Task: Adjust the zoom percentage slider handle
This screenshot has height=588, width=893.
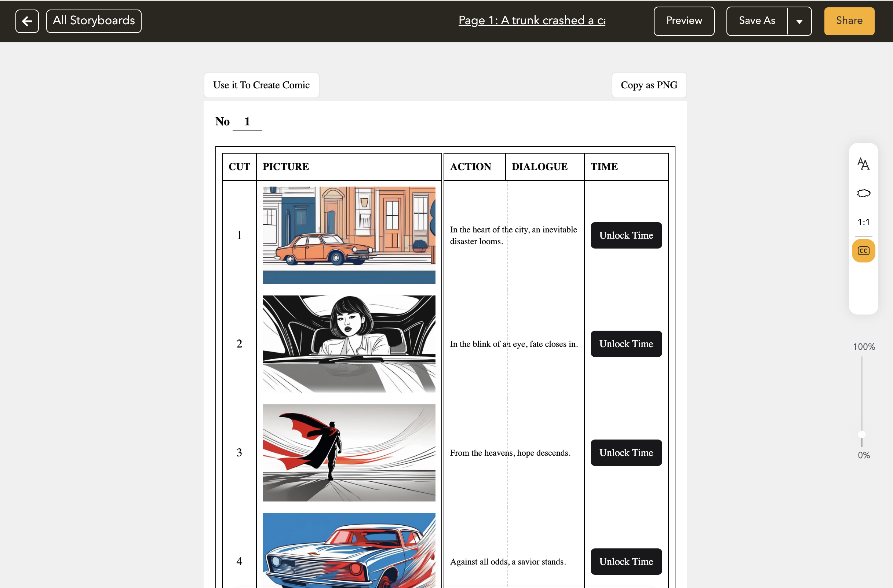Action: [862, 434]
